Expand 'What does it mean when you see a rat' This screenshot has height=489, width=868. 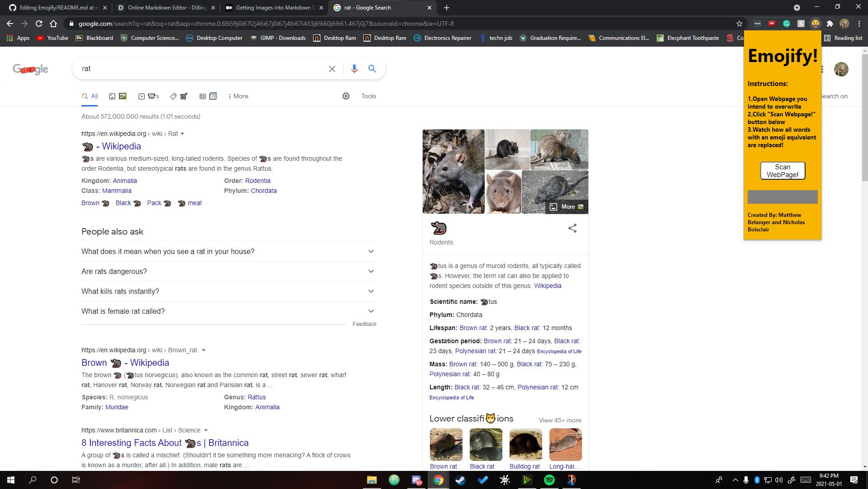229,251
